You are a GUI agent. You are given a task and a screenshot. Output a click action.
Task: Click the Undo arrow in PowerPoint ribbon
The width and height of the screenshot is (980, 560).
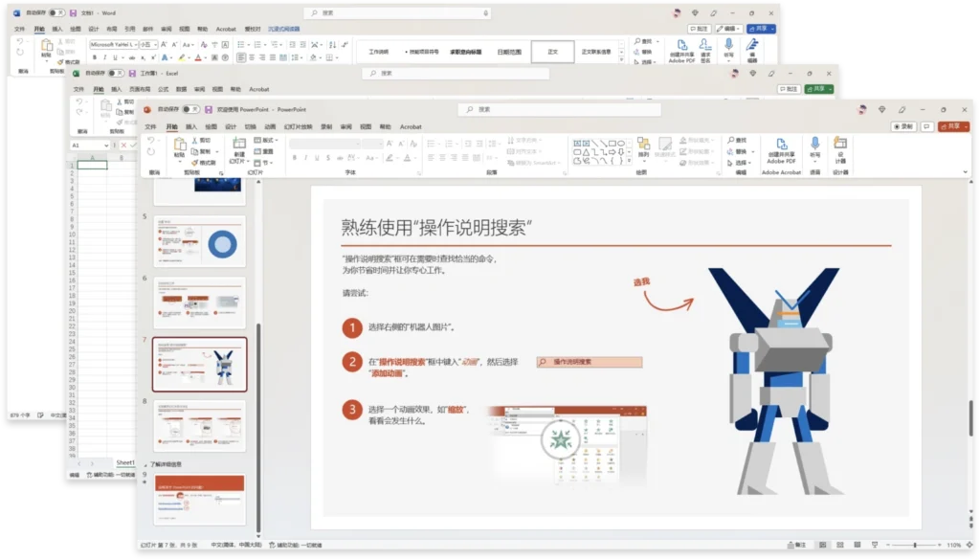(x=150, y=141)
